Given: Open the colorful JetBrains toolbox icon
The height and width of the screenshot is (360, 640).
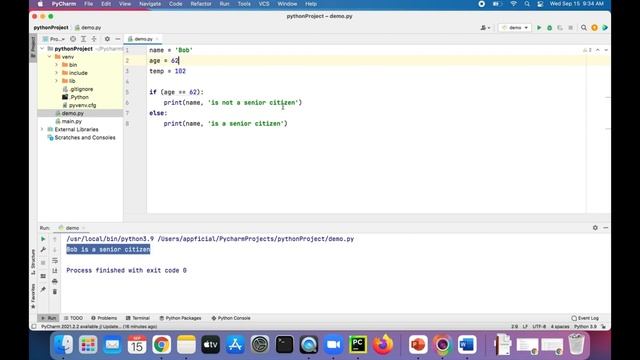Looking at the screenshot, I should point(605,28).
